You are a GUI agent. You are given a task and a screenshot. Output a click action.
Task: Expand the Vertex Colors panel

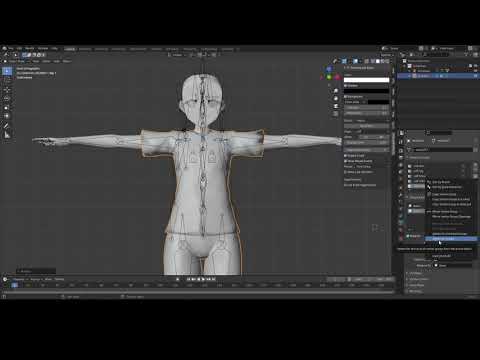point(419,279)
